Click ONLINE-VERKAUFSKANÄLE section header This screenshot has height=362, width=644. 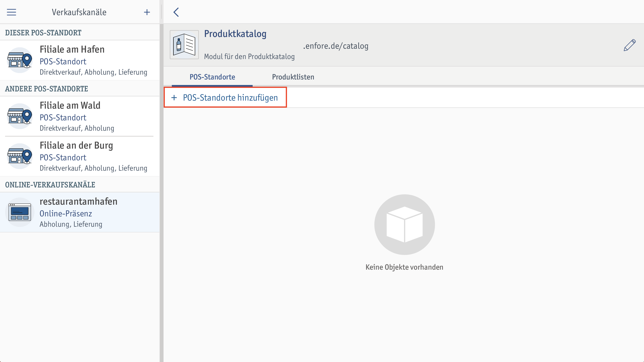50,185
